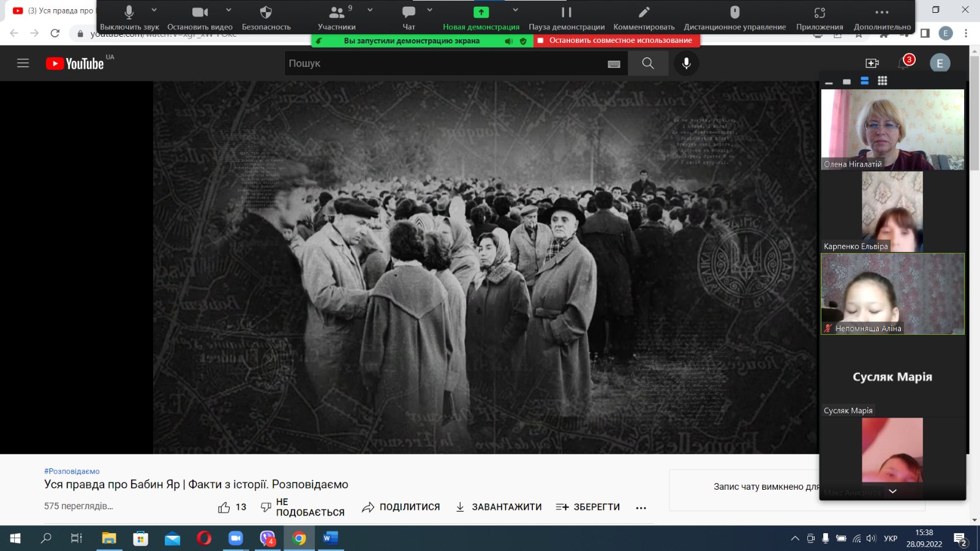This screenshot has width=980, height=551.
Task: Select Карпенко Ельвіра video thumbnail
Action: [x=892, y=211]
